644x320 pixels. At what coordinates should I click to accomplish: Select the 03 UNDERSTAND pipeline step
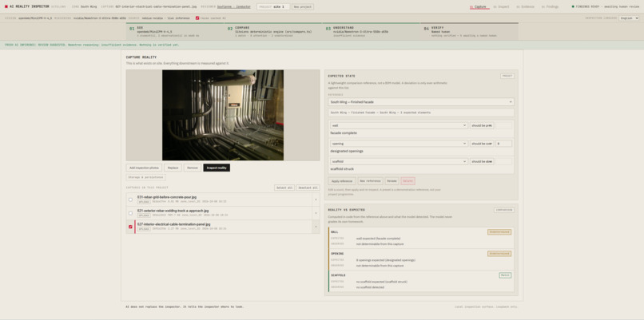coord(372,32)
